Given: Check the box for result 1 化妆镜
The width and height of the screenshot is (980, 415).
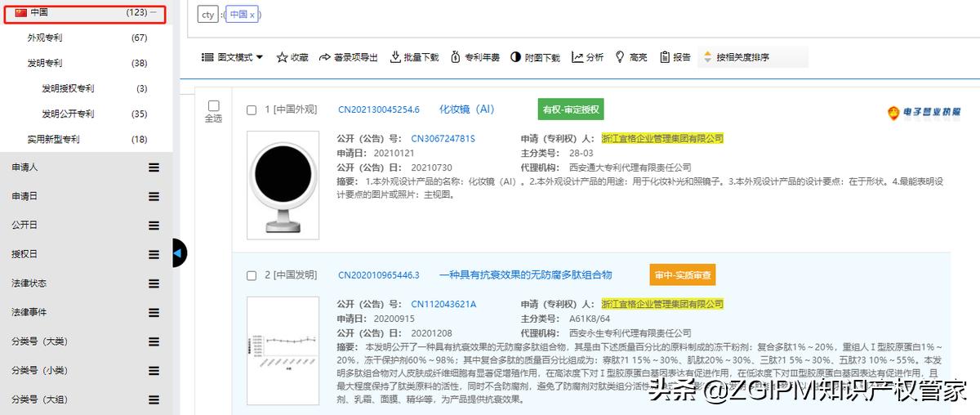Looking at the screenshot, I should click(x=252, y=109).
